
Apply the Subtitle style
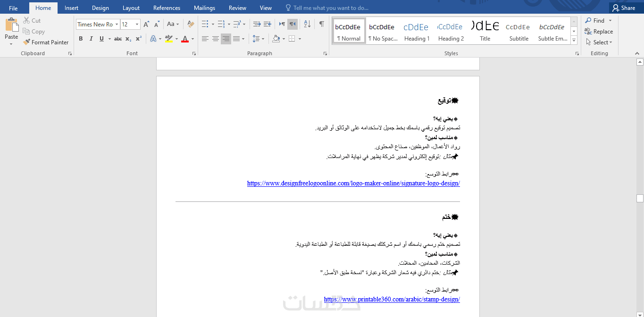click(519, 31)
